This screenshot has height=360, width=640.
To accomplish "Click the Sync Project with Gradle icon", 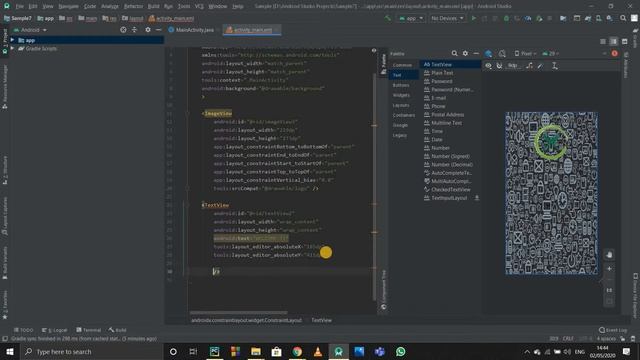I will (588, 18).
